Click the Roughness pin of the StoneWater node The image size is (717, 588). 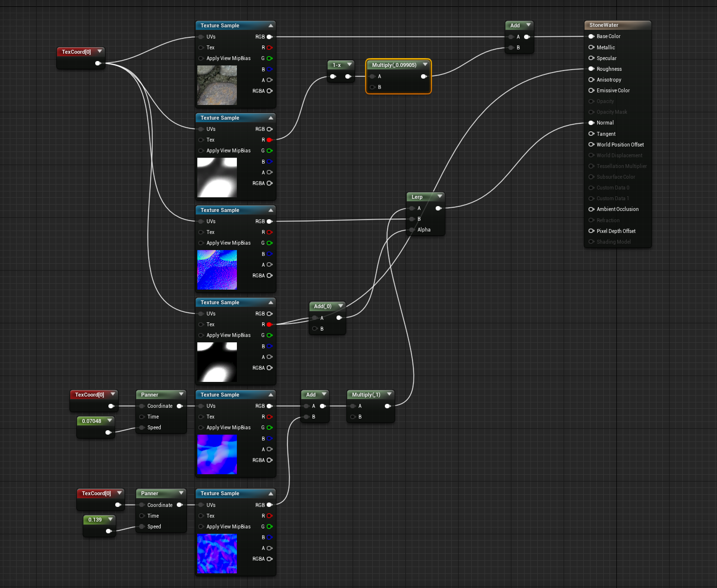click(591, 69)
